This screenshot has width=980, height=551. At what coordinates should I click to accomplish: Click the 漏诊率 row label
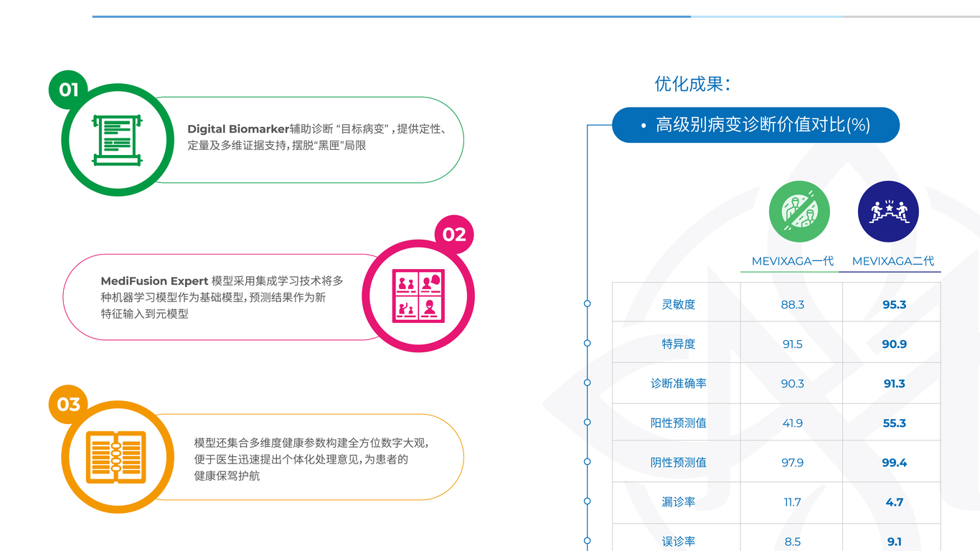[x=678, y=501]
